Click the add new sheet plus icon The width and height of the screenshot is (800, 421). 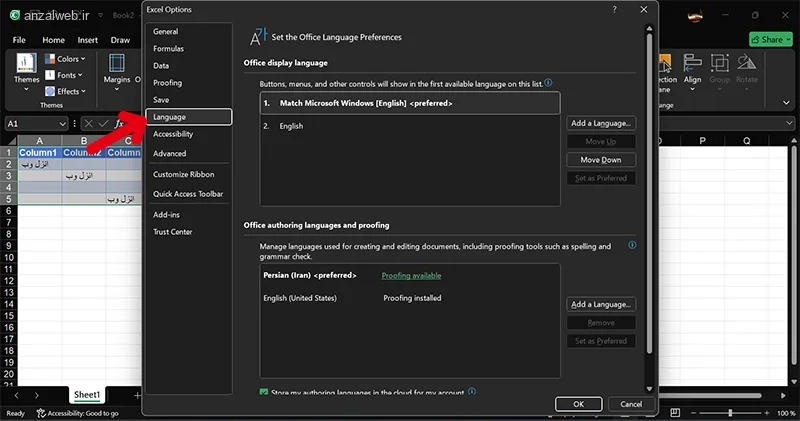click(x=137, y=395)
